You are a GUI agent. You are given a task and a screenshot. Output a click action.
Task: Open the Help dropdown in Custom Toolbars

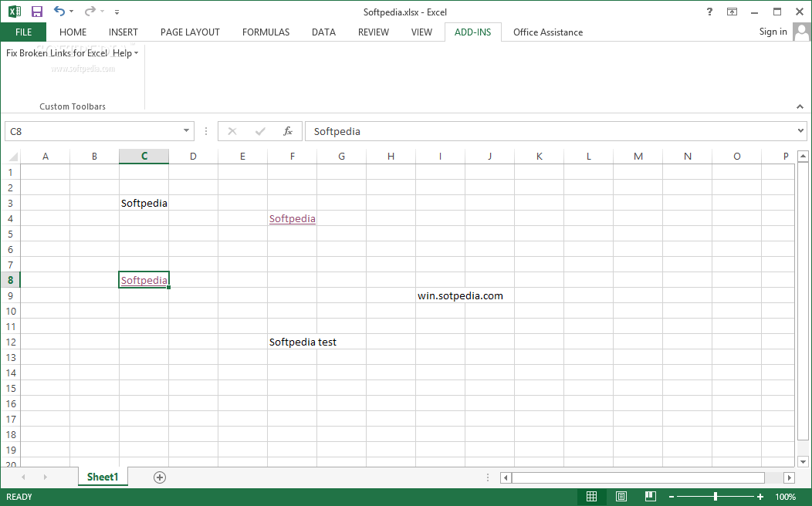125,52
